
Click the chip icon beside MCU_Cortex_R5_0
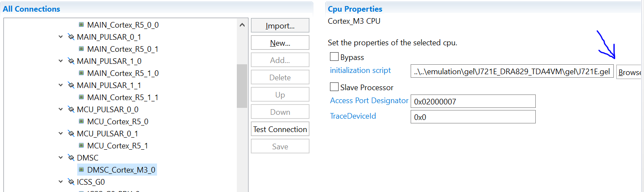(81, 122)
